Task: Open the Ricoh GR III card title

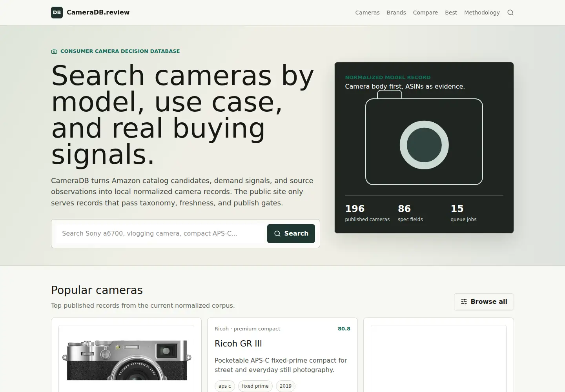Action: pos(238,344)
